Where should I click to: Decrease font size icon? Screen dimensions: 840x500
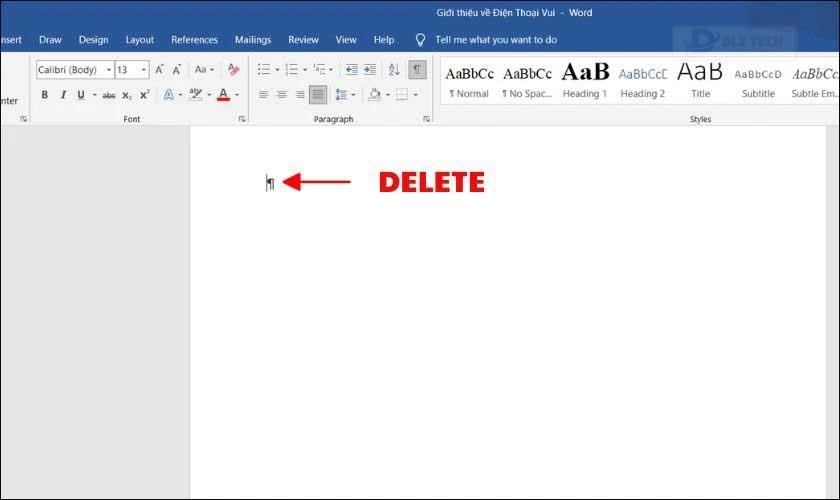[177, 70]
